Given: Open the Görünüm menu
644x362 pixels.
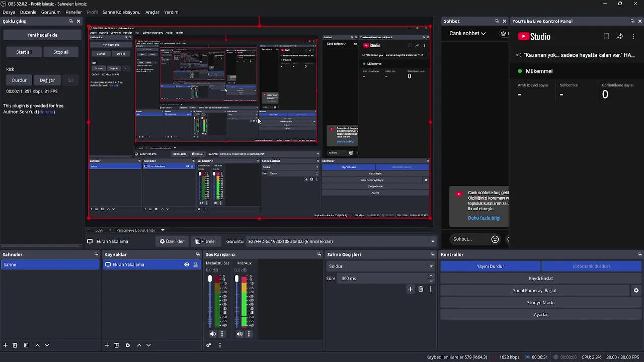Looking at the screenshot, I should pos(51,12).
